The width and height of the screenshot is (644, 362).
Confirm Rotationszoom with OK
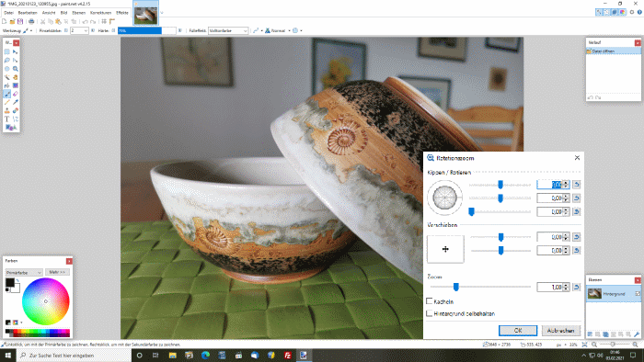click(518, 331)
